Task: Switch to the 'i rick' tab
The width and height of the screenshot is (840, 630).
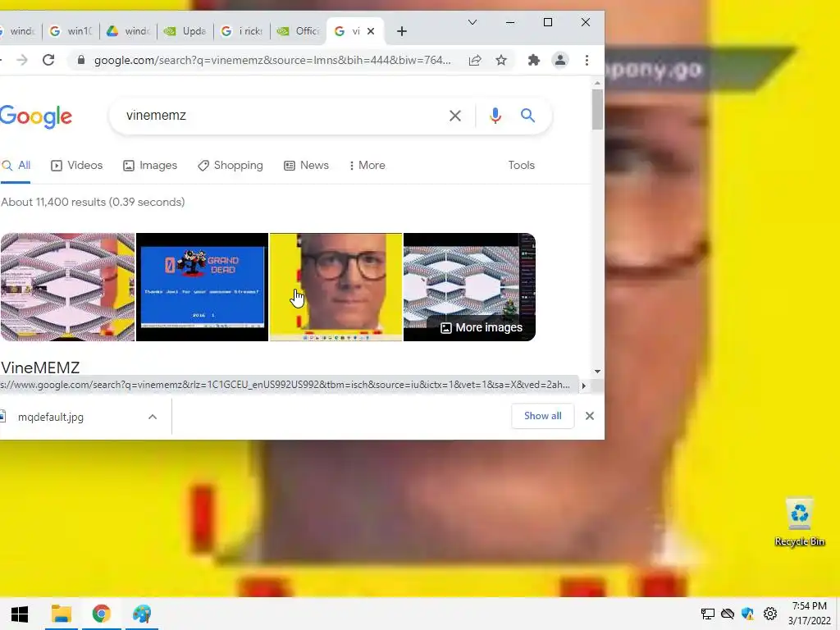Action: coord(242,32)
